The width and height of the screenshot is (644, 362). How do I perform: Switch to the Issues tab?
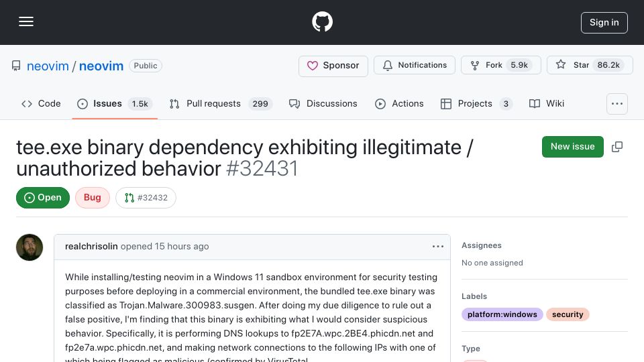coord(115,104)
